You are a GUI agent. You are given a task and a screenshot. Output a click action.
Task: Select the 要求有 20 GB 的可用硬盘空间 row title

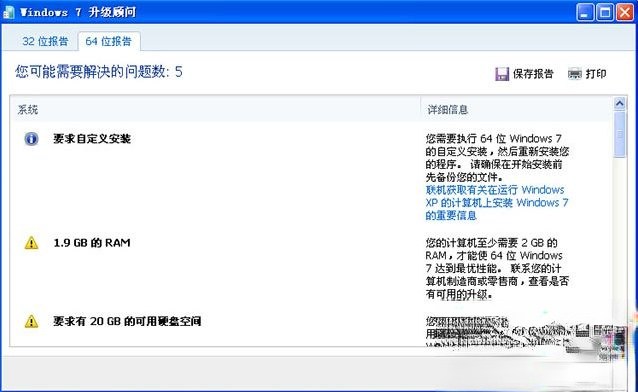click(x=127, y=322)
